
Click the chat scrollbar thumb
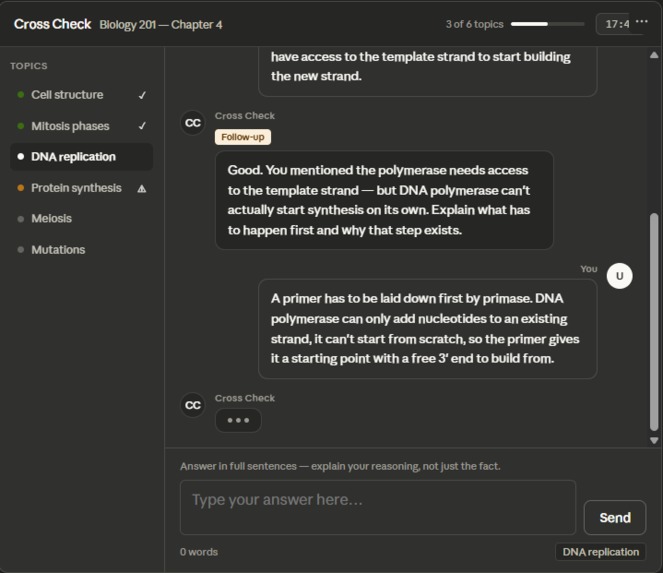pyautogui.click(x=654, y=322)
